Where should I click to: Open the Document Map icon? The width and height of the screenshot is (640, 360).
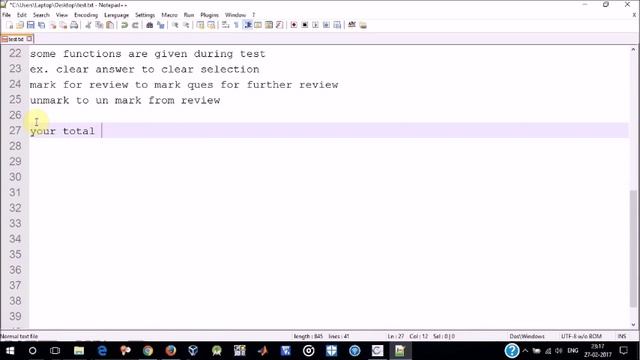coord(269,25)
